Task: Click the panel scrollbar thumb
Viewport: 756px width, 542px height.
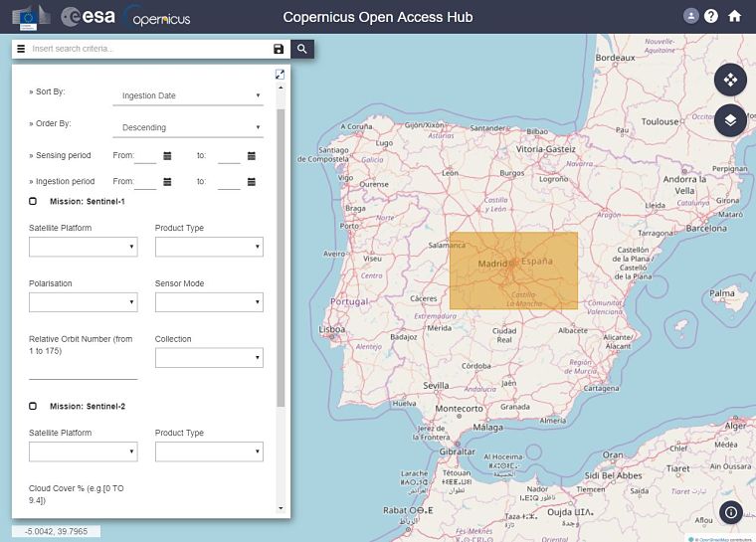Action: (x=281, y=258)
